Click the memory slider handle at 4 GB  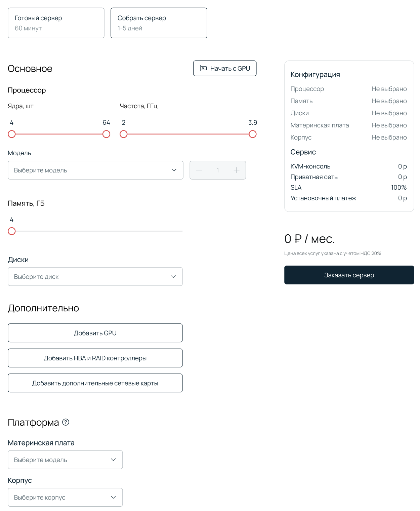point(12,231)
